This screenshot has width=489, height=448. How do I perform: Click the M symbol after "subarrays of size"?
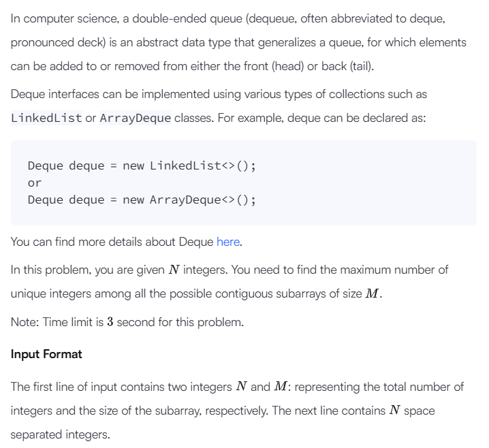[373, 293]
